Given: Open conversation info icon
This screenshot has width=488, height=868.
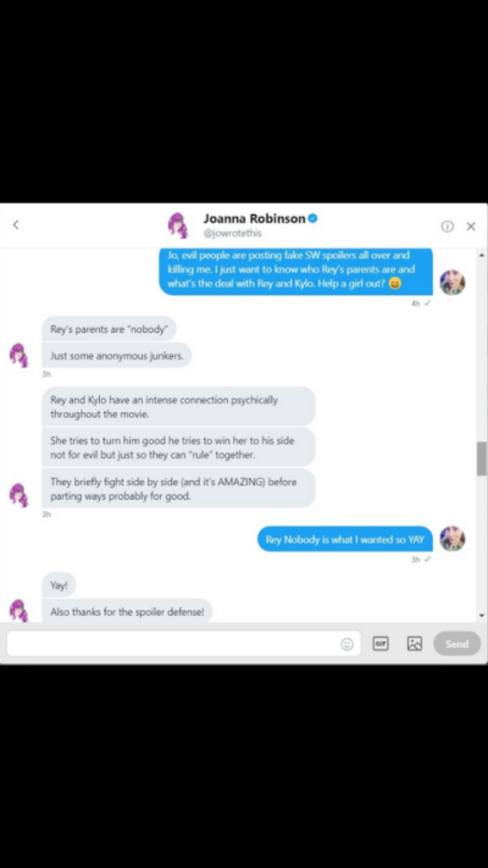Looking at the screenshot, I should coord(448,226).
